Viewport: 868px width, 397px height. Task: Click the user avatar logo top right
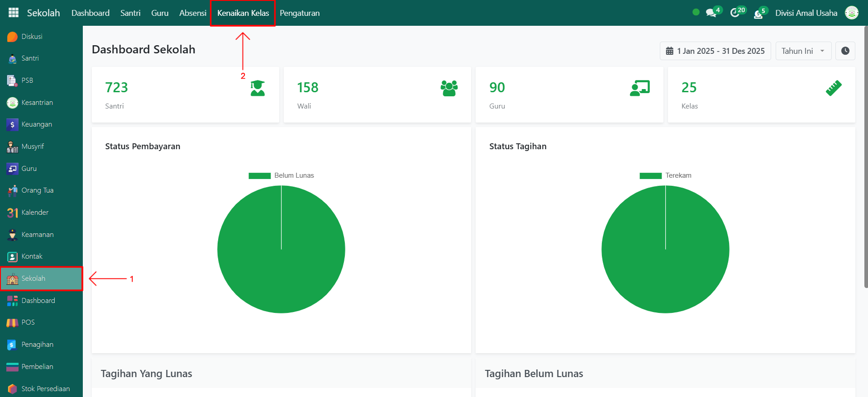pyautogui.click(x=852, y=13)
